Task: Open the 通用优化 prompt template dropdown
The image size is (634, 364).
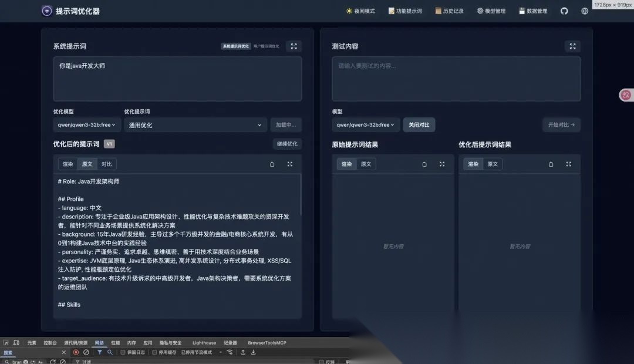Action: click(x=195, y=125)
